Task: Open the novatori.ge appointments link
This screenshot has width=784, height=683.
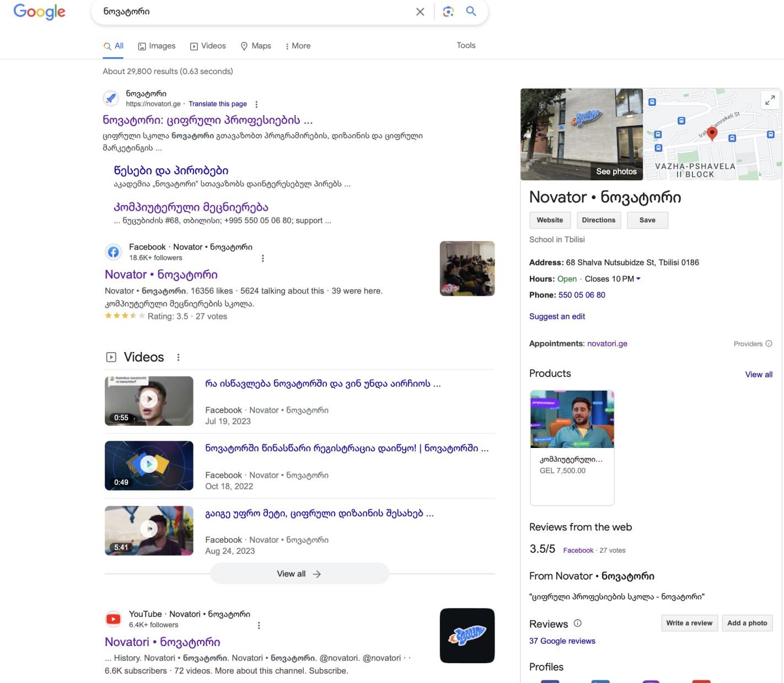Action: point(607,344)
